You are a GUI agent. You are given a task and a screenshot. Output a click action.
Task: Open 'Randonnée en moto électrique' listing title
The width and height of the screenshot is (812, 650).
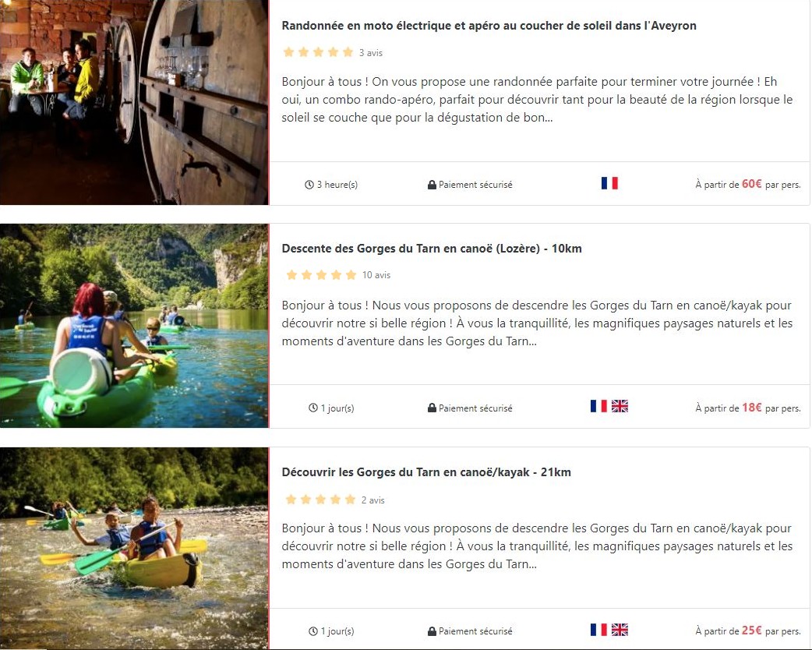(489, 26)
